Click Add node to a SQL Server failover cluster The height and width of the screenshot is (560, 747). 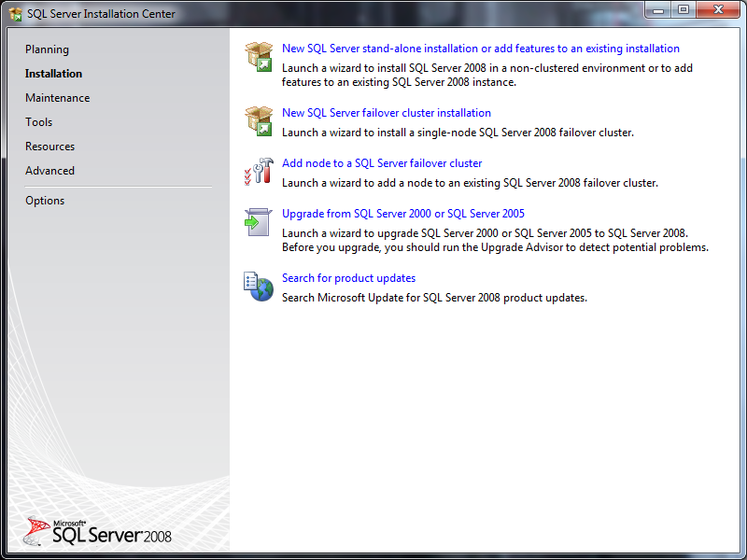tap(382, 163)
